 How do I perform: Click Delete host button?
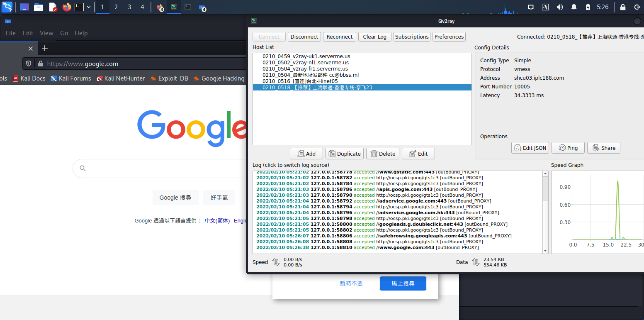(383, 154)
